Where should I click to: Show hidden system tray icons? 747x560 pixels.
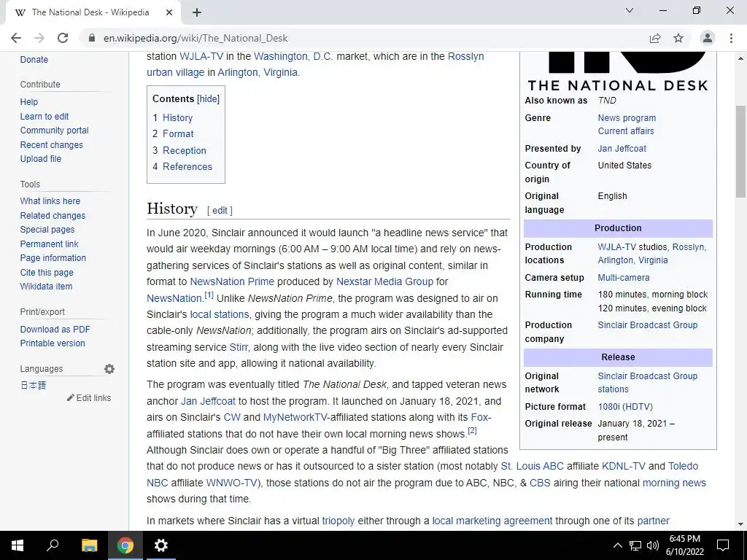(x=617, y=545)
